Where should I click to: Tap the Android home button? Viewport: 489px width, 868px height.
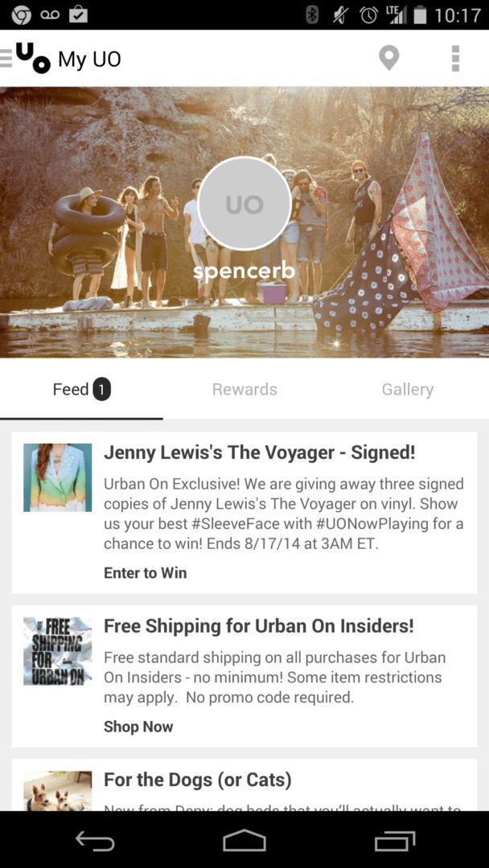(244, 841)
